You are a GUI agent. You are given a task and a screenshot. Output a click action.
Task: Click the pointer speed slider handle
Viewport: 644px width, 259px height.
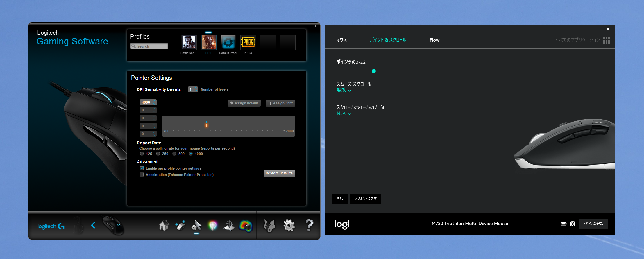coord(374,71)
